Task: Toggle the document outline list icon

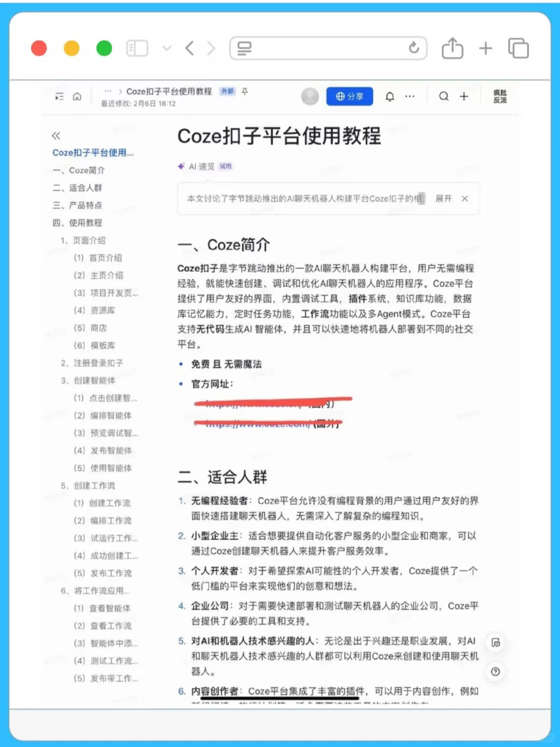Action: 60,96
